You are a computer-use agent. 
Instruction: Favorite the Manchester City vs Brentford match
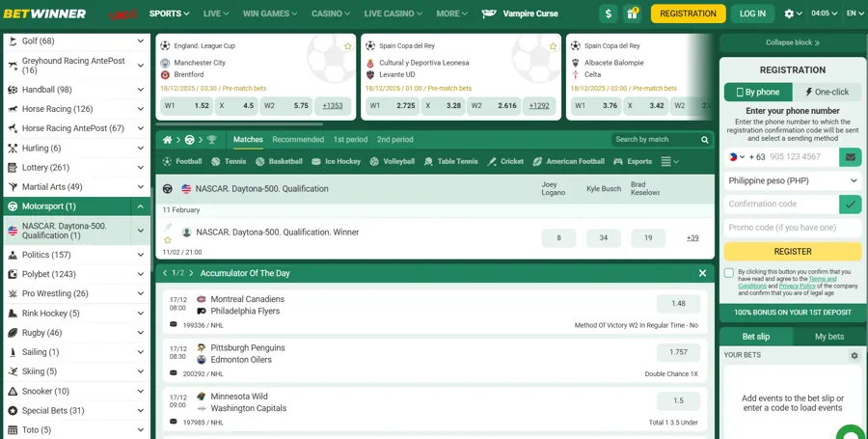click(x=348, y=46)
